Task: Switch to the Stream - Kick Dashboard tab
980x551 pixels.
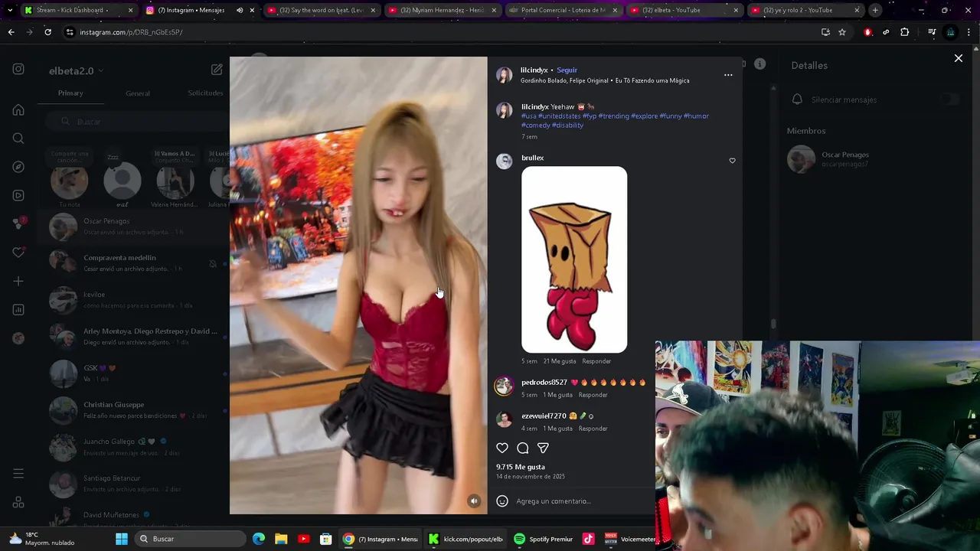Action: coord(77,10)
